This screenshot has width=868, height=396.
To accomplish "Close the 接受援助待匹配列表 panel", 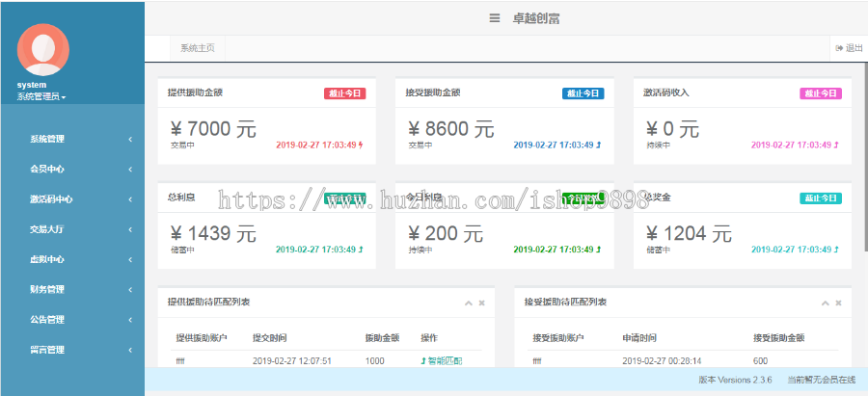I will [839, 303].
